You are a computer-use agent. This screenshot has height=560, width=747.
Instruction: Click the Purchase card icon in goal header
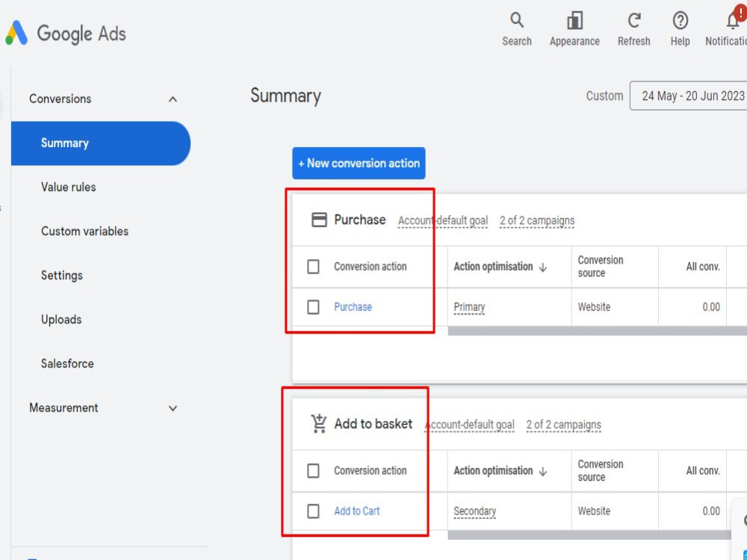point(319,220)
